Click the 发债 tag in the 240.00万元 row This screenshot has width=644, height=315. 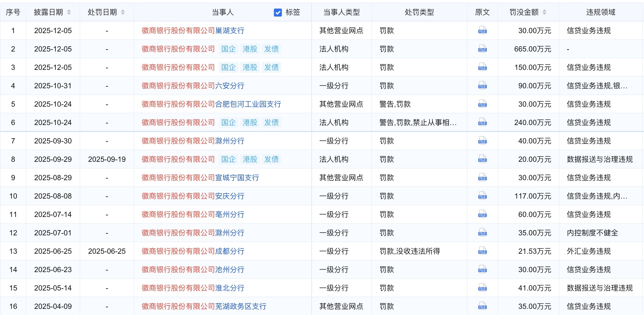click(x=271, y=123)
